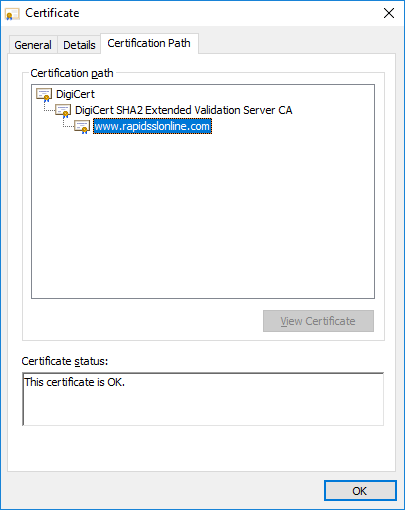
Task: Click the Certificate window title icon
Action: 12,14
